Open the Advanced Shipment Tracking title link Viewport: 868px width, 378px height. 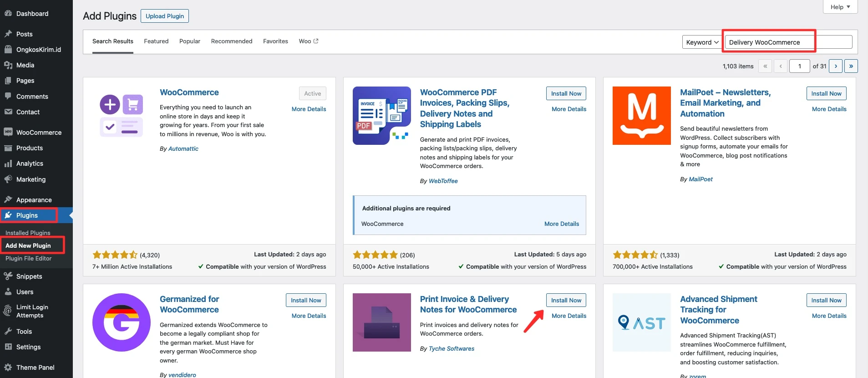tap(718, 310)
